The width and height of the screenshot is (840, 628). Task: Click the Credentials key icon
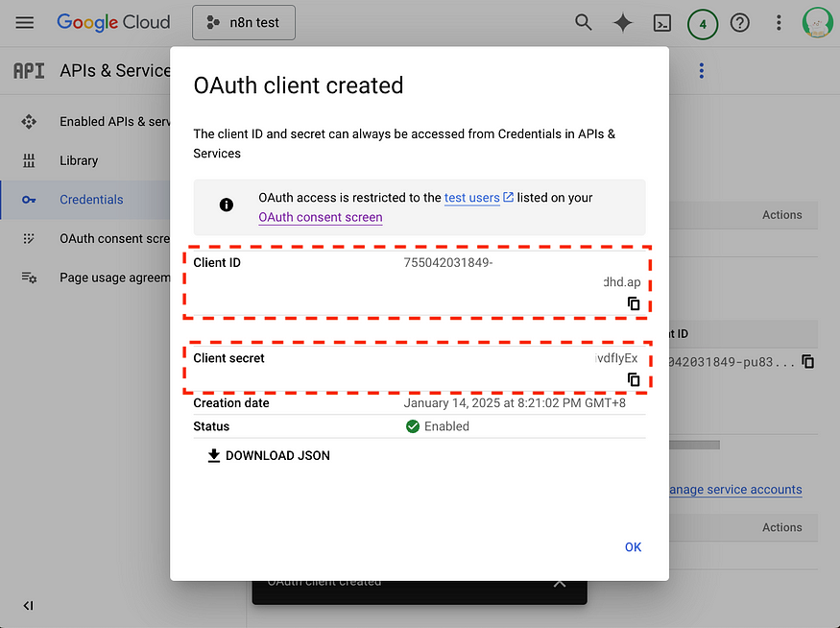click(x=29, y=200)
